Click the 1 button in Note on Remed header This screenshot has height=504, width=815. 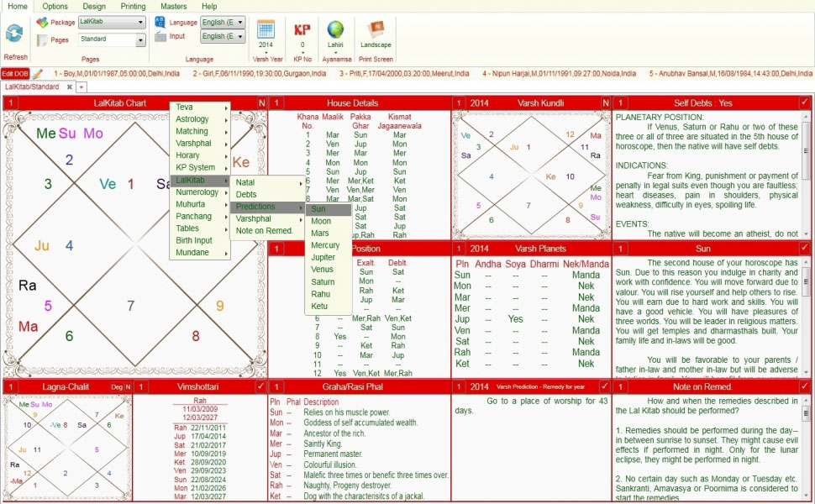coord(619,387)
